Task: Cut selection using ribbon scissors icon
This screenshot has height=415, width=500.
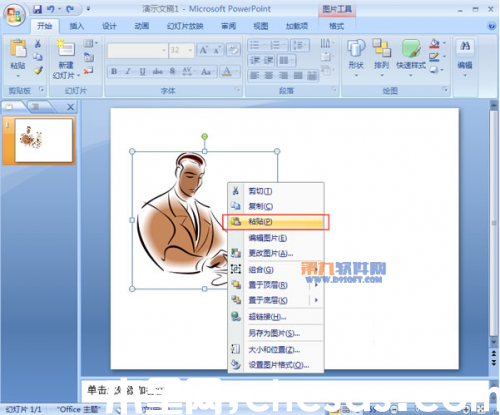Action: [38, 43]
